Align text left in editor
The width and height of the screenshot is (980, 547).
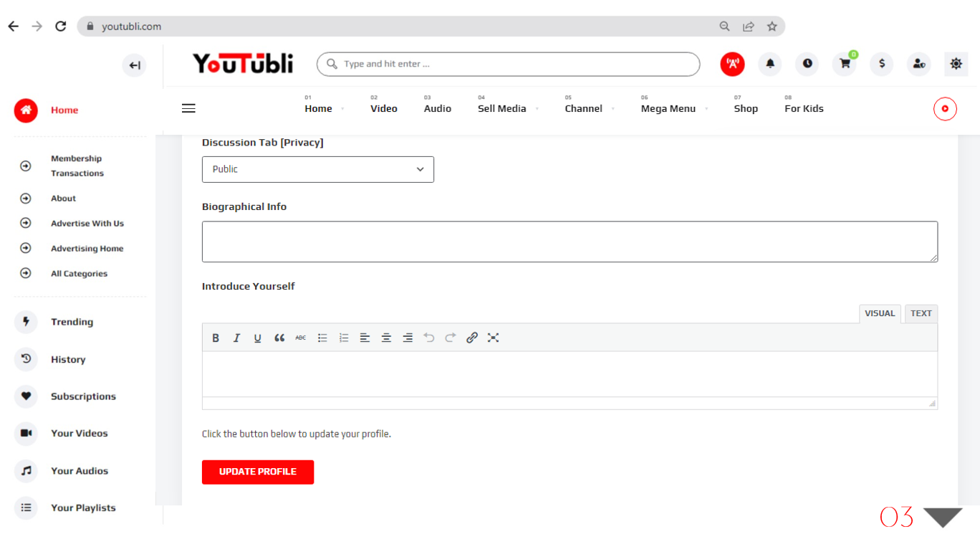click(x=365, y=338)
